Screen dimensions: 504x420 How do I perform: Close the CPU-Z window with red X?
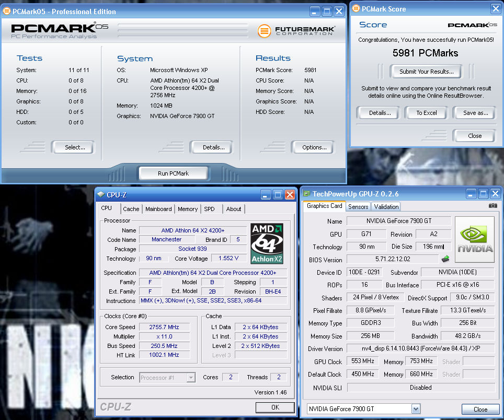pyautogui.click(x=290, y=194)
